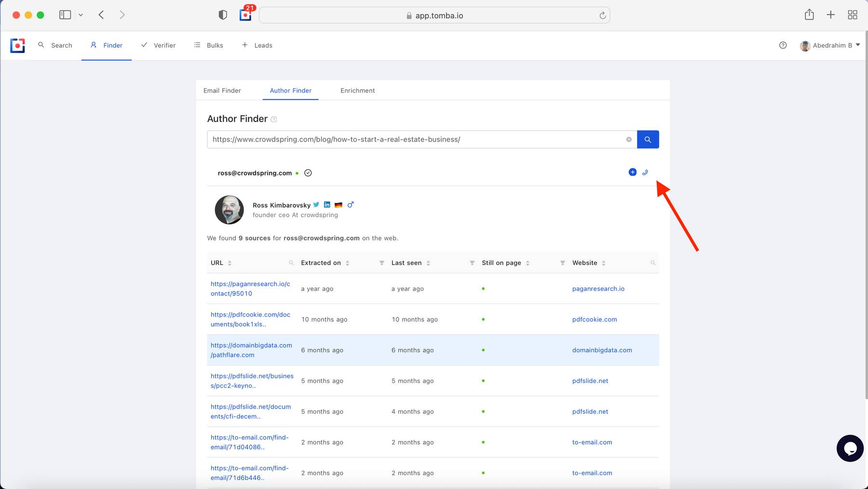Add the email to leads with plus icon
868x489 pixels.
click(633, 172)
